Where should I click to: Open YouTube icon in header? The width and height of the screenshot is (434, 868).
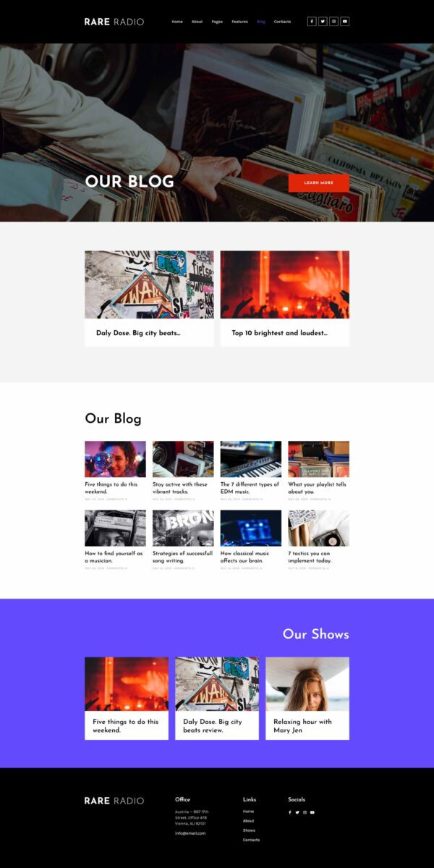tap(344, 22)
